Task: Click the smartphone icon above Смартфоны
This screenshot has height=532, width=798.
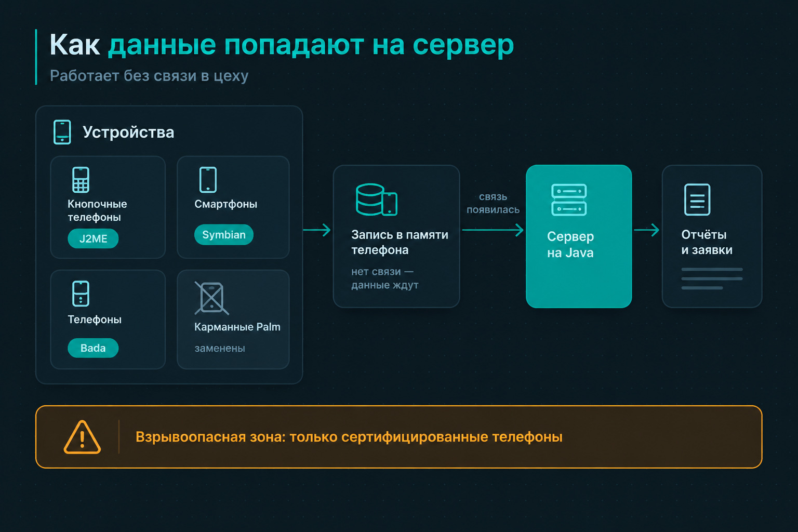Action: point(208,180)
